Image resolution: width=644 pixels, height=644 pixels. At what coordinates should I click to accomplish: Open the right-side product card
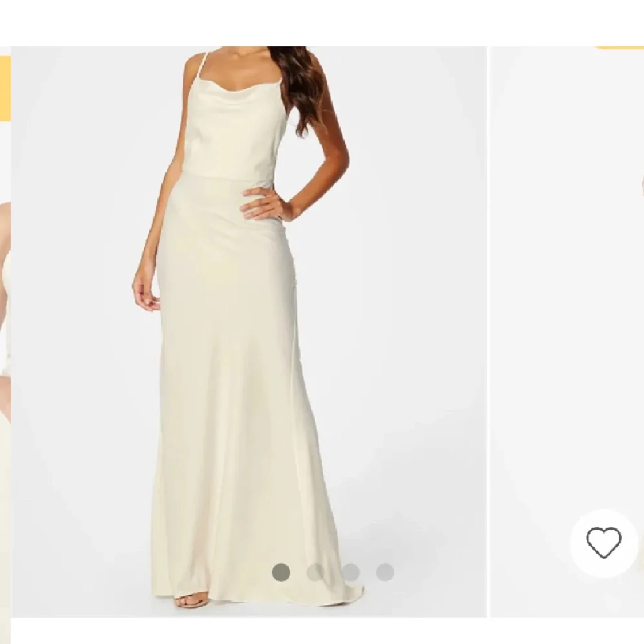(567, 331)
